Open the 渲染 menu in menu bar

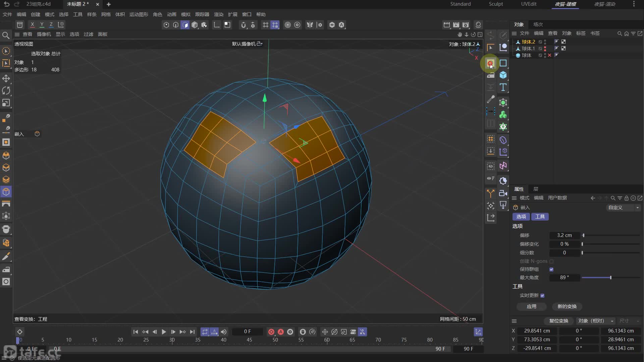coord(219,14)
